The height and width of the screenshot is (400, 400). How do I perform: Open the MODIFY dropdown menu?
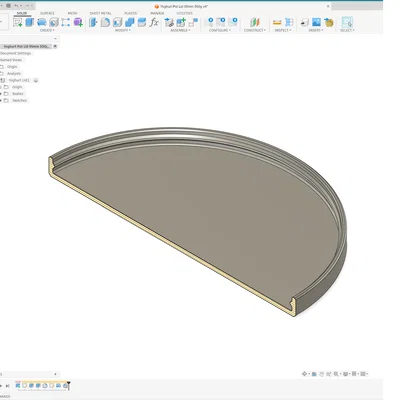click(123, 30)
